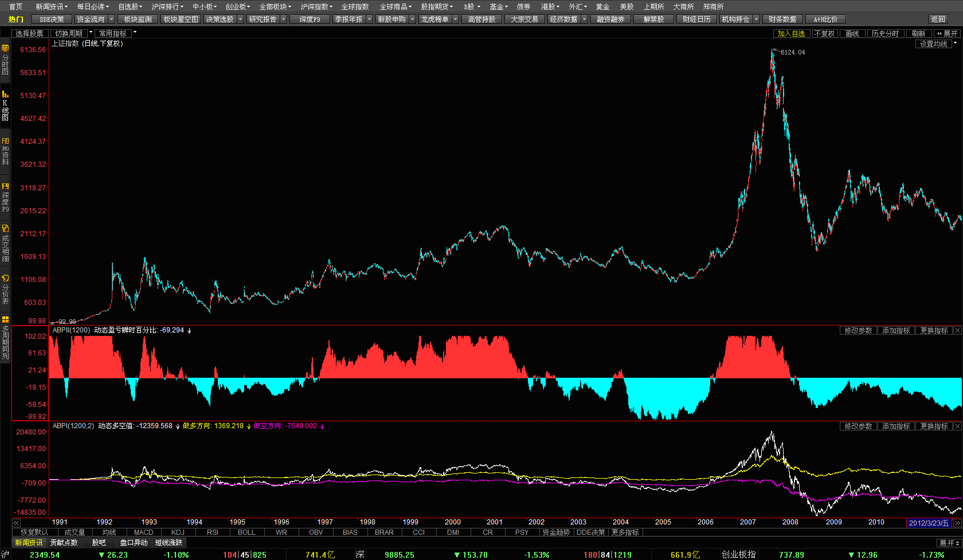963x560 pixels.
Task: Open the 多周期同列 sidebar icon
Action: tap(5, 338)
